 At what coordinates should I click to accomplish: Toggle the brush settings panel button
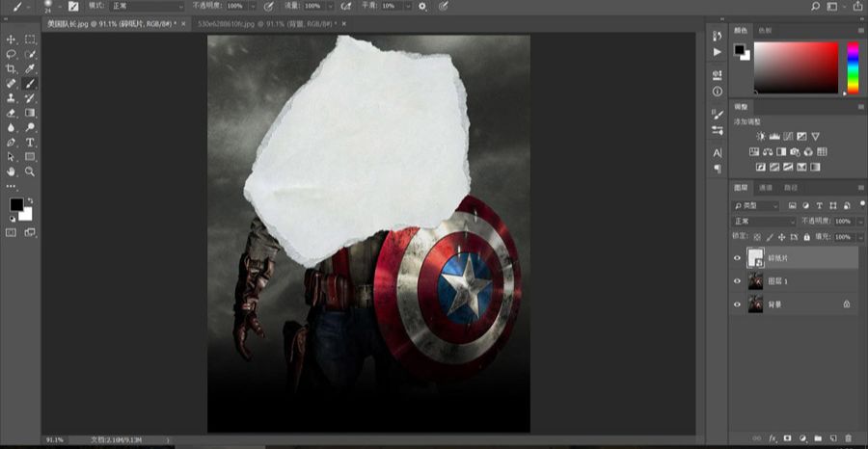(73, 6)
